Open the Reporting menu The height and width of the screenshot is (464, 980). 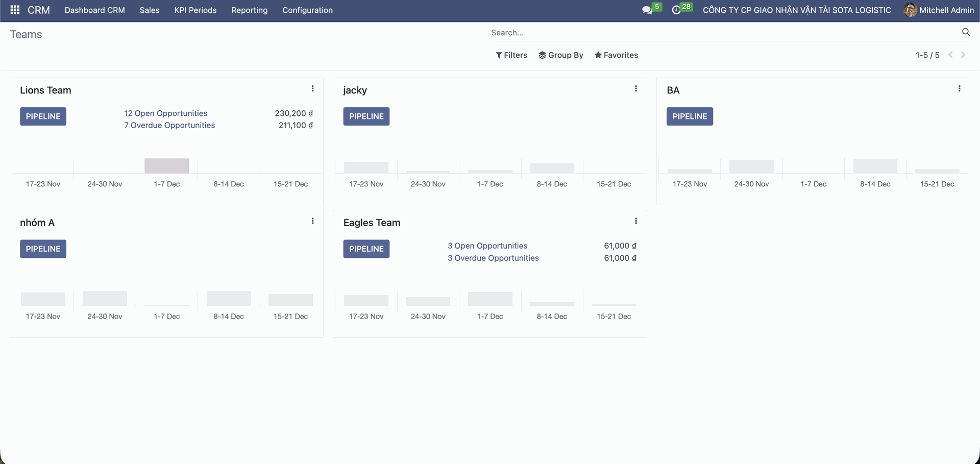(249, 10)
